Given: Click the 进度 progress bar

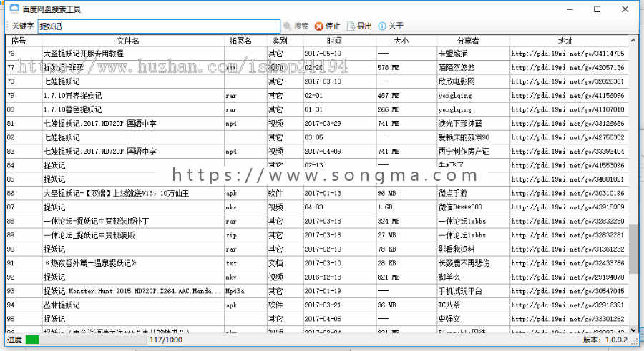Looking at the screenshot, I should coord(86,340).
